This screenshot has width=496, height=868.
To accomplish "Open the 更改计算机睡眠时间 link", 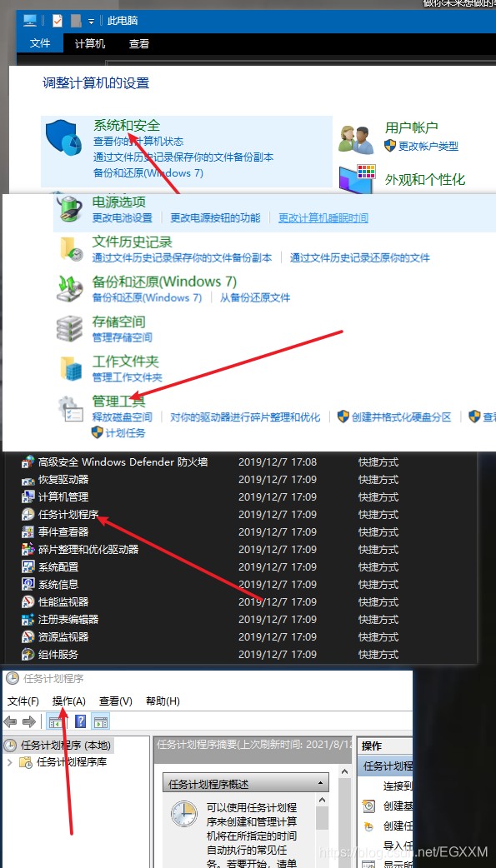I will pyautogui.click(x=323, y=217).
